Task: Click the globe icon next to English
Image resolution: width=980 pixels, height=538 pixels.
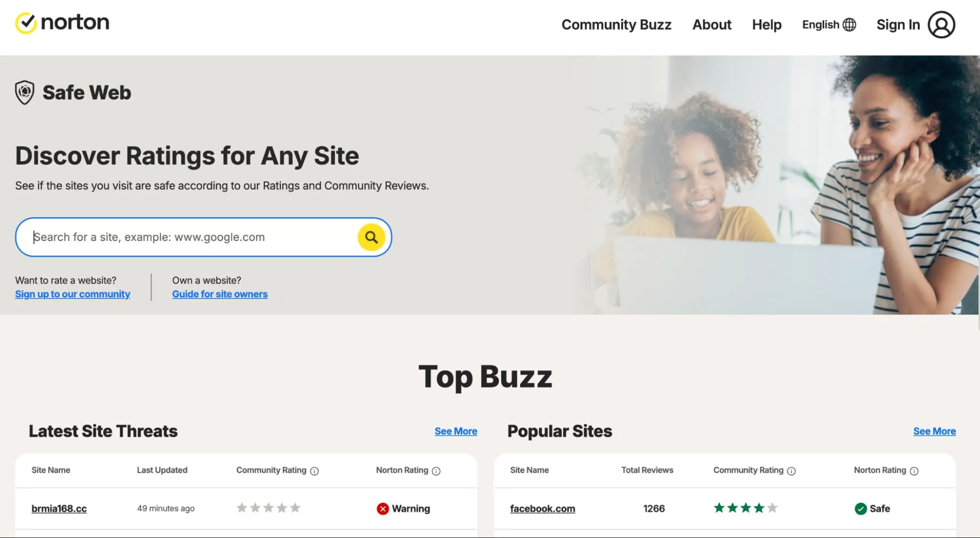Action: click(x=850, y=24)
